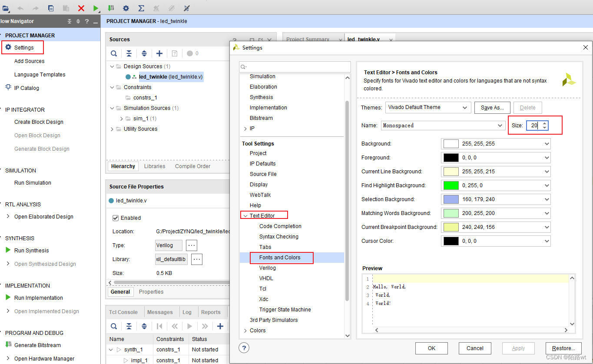Collapse the Text Editor tree node
The image size is (593, 364).
pos(245,216)
